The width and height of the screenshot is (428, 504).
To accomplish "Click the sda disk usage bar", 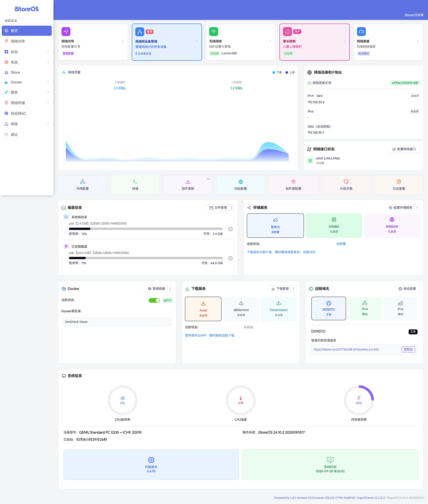I will tap(146, 229).
